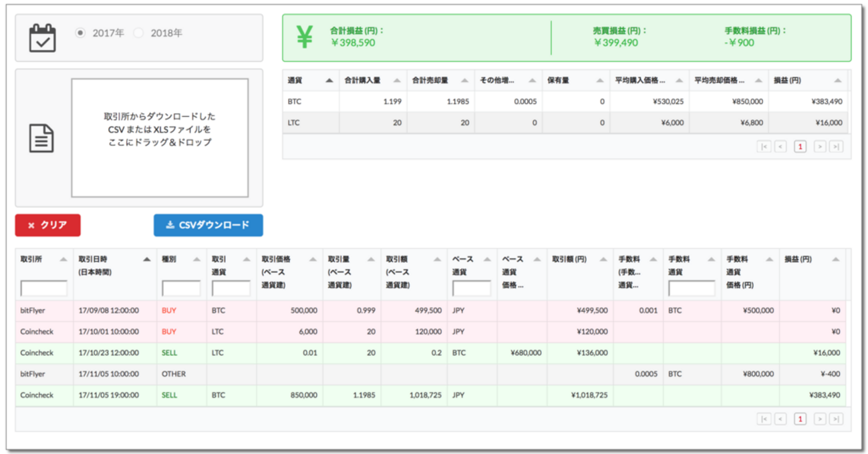Click the 手数料通貨 filter input field
Image resolution: width=868 pixels, height=454 pixels.
click(x=691, y=288)
